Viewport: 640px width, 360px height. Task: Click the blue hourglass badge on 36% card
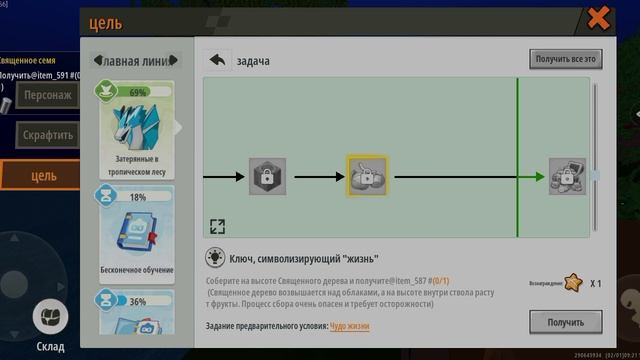106,300
